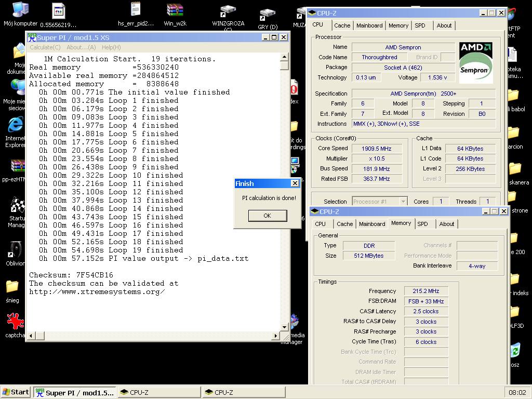This screenshot has height=399, width=532.
Task: Maximize the Super PI window
Action: [x=274, y=37]
